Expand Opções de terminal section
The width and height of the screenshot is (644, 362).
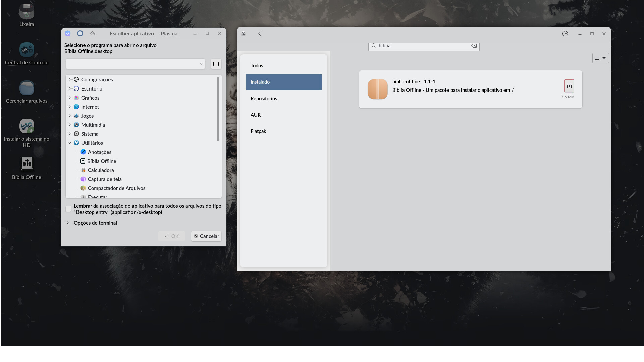68,223
